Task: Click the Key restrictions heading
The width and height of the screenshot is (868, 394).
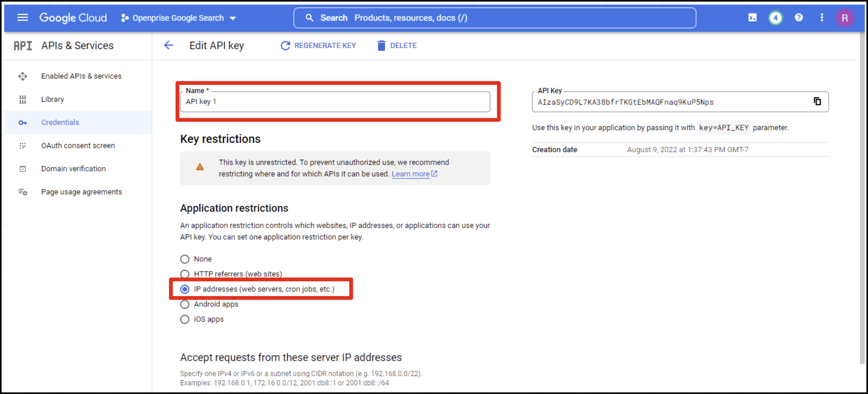Action: [x=220, y=139]
